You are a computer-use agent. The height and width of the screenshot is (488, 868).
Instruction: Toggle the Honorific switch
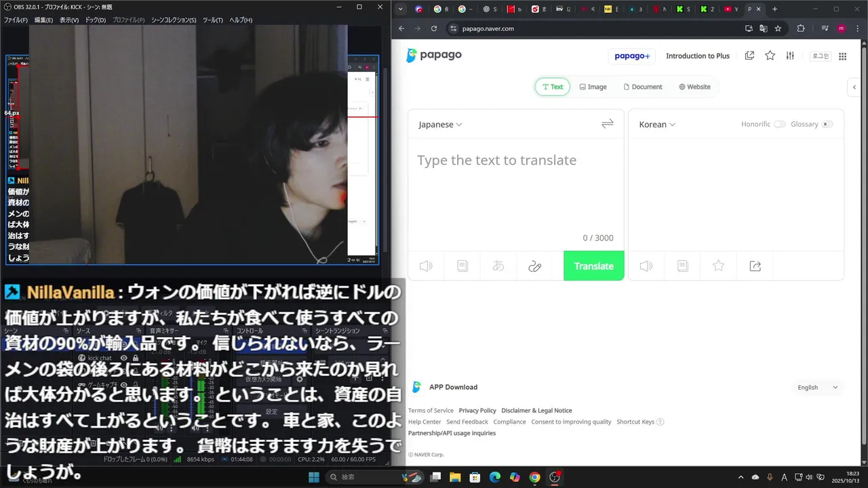point(780,124)
